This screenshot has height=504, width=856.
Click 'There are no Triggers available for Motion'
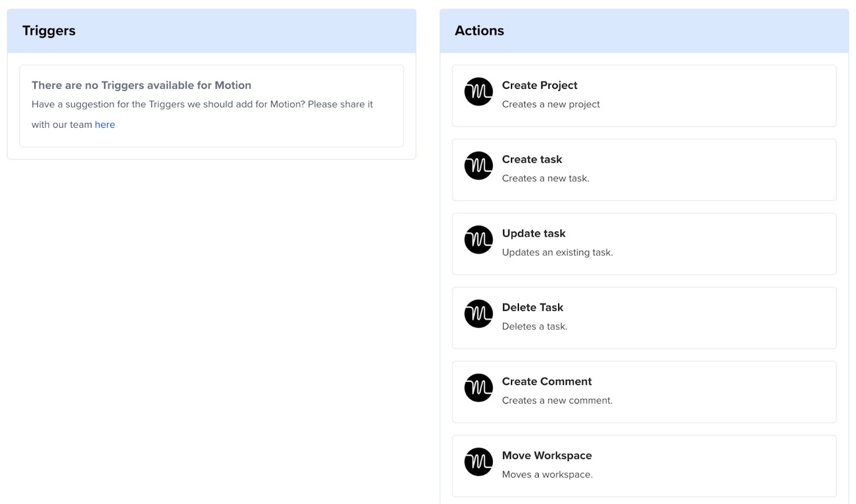[141, 86]
